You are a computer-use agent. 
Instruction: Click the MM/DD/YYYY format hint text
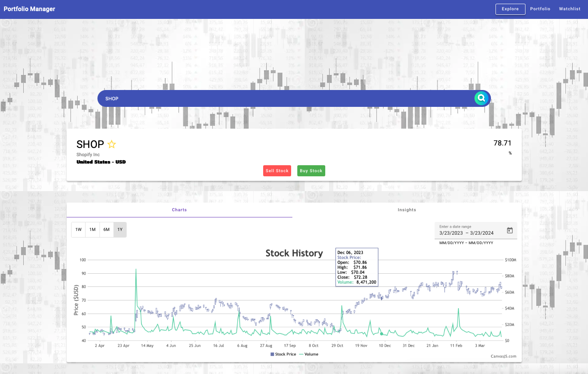[x=466, y=243]
